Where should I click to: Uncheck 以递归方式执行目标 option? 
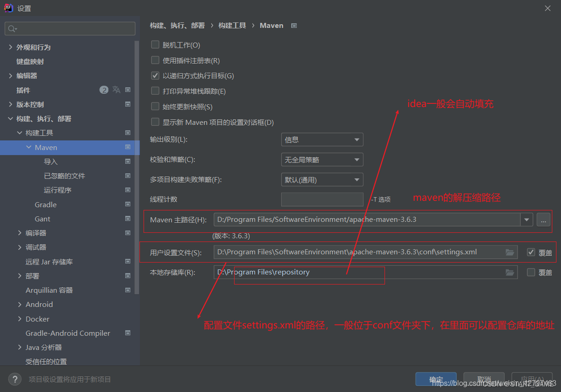tap(155, 75)
